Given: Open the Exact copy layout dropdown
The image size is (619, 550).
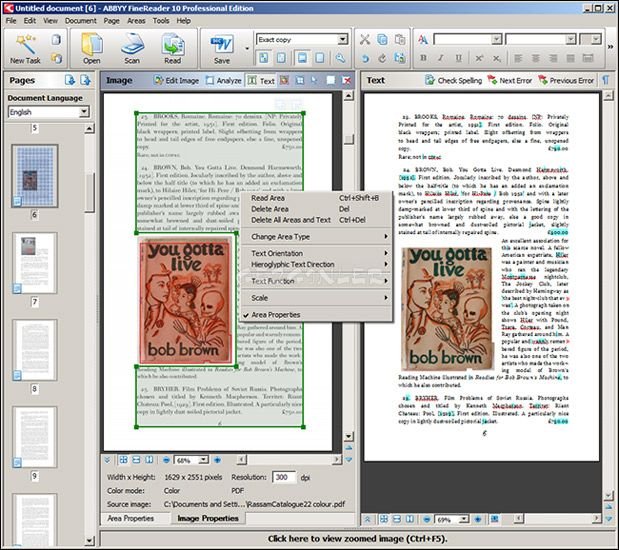Looking at the screenshot, I should 343,39.
